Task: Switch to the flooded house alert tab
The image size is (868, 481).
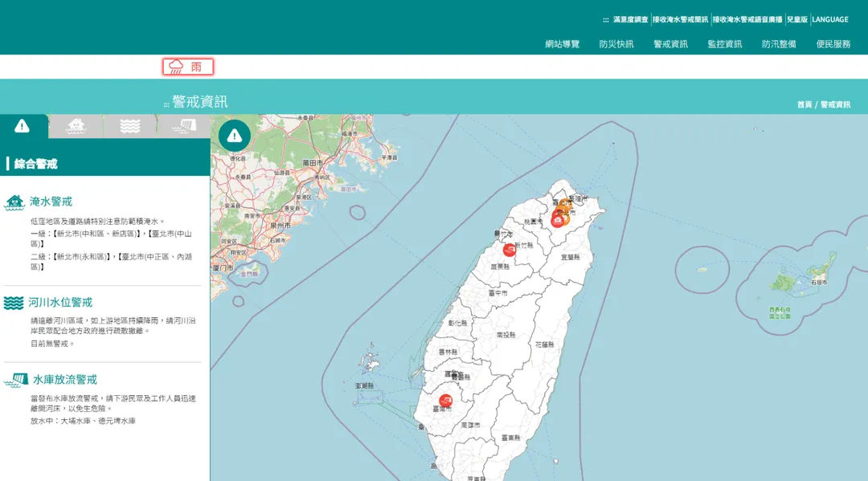Action: point(76,127)
